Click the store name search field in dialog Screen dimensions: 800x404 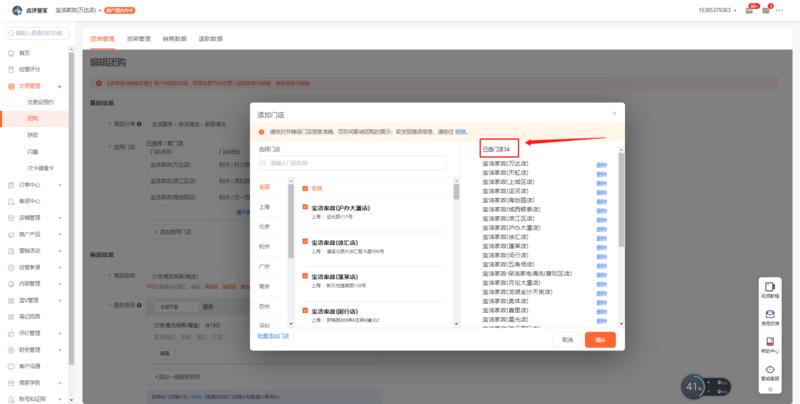point(352,163)
